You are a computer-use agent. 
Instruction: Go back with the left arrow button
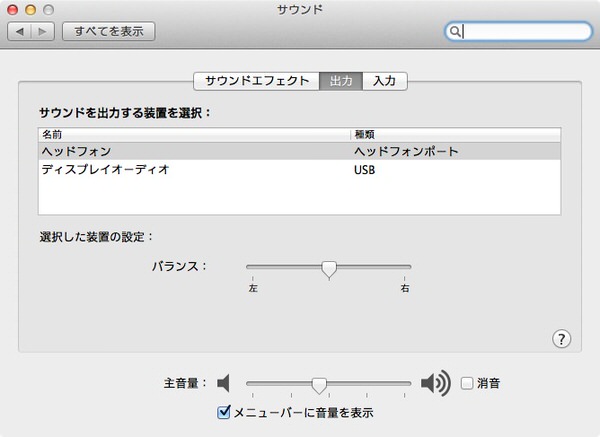click(x=20, y=31)
